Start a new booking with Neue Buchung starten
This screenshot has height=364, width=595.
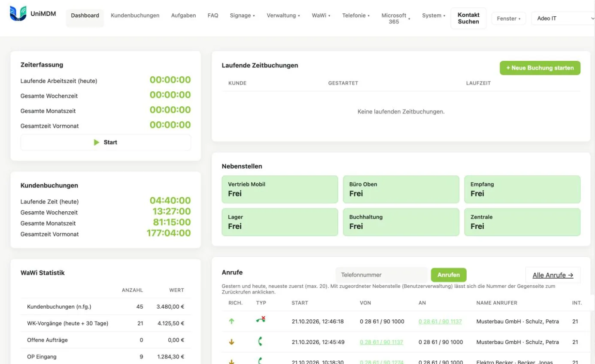click(540, 68)
